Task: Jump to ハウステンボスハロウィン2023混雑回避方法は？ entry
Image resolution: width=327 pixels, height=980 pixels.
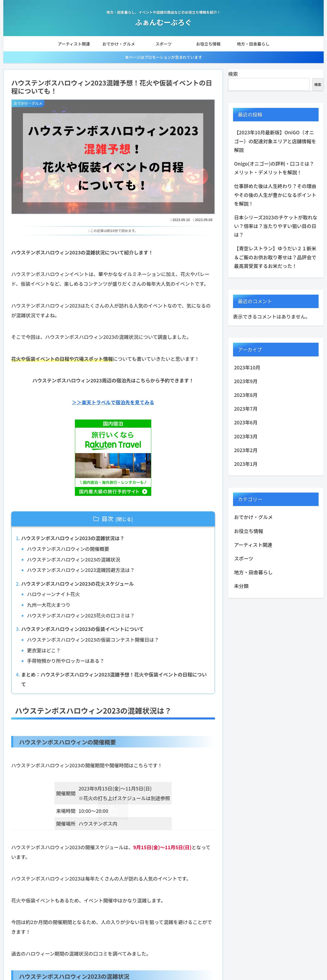Action: point(81,570)
